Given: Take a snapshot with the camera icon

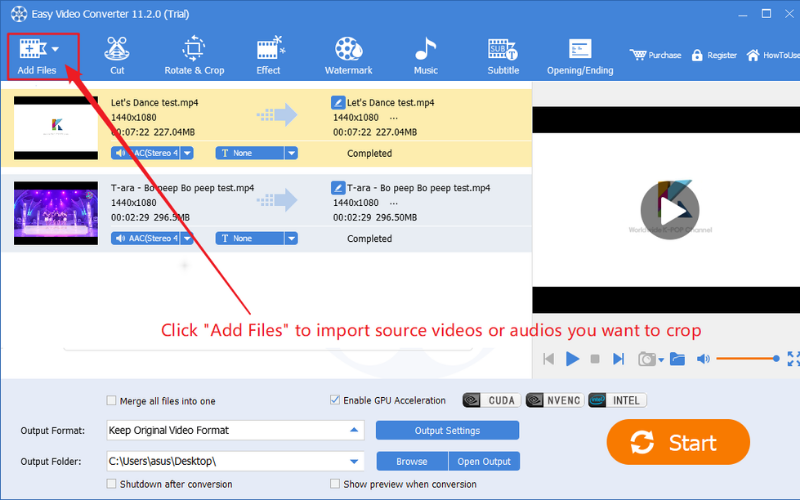Looking at the screenshot, I should 646,359.
